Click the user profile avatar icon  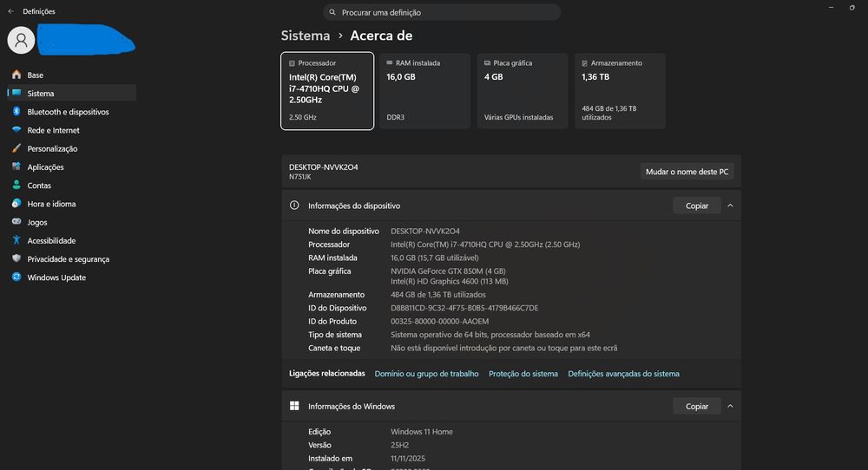tap(21, 40)
